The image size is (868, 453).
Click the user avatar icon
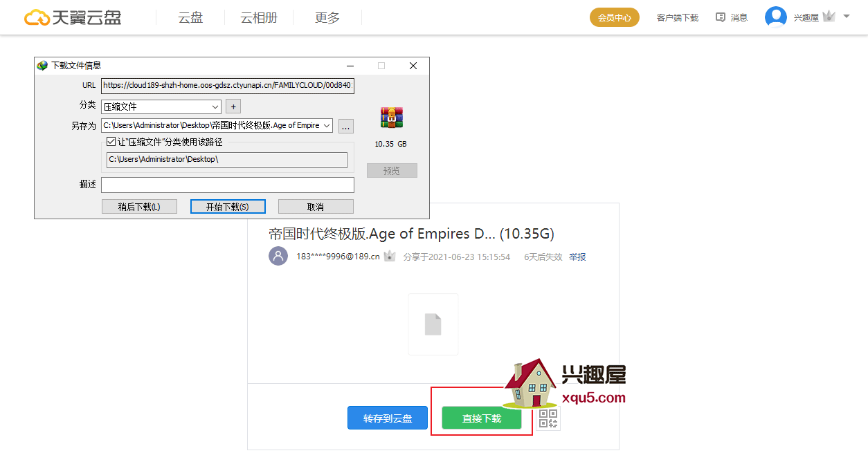(x=775, y=17)
